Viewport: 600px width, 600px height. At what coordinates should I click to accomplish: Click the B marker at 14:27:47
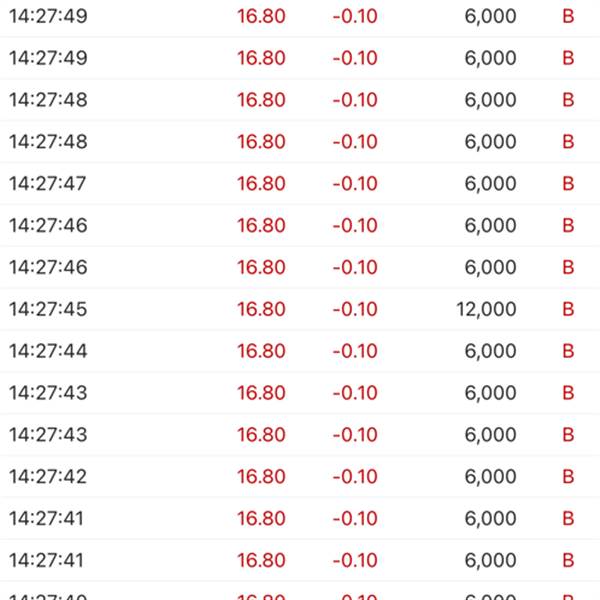(568, 184)
